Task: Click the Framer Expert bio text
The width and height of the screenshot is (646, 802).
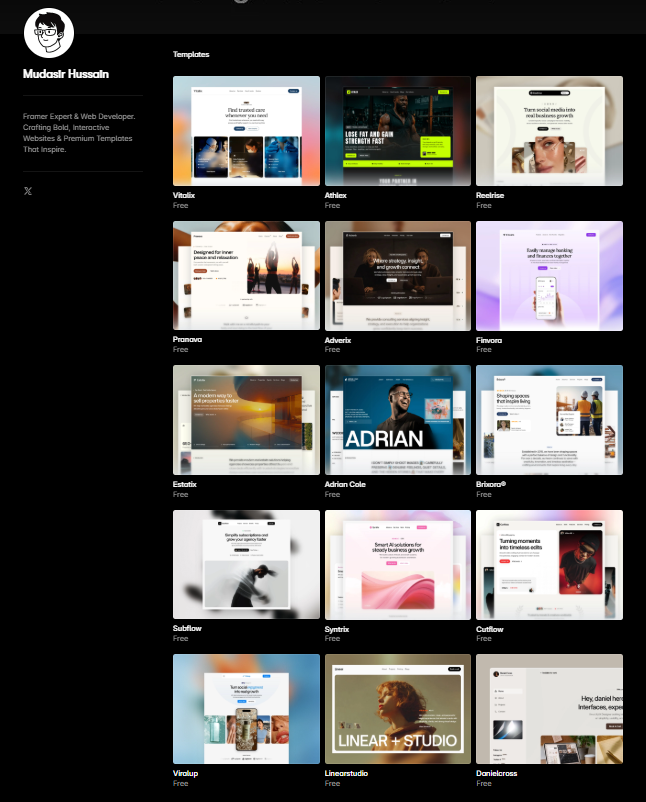Action: tap(79, 132)
